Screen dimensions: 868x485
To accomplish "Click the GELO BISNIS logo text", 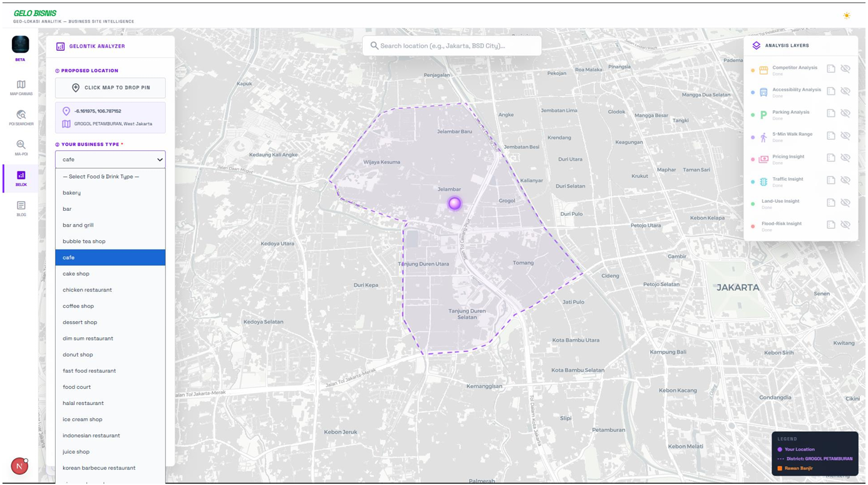I will [35, 13].
